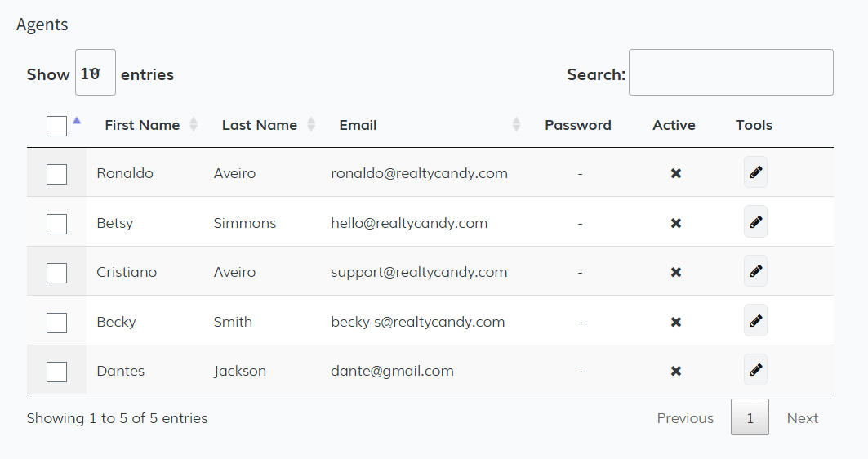Viewport: 868px width, 459px height.
Task: Click the edit pencil for Betsy Simmons
Action: pyautogui.click(x=755, y=222)
